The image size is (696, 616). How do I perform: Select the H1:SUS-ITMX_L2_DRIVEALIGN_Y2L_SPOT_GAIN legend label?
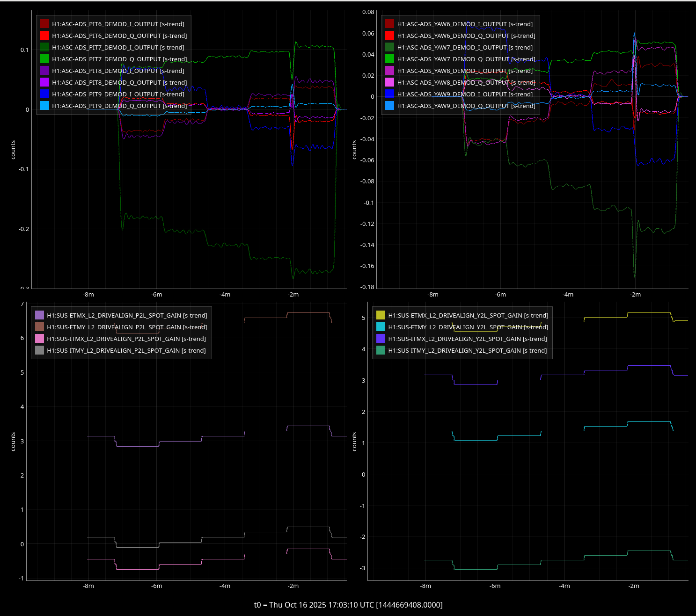tap(467, 339)
